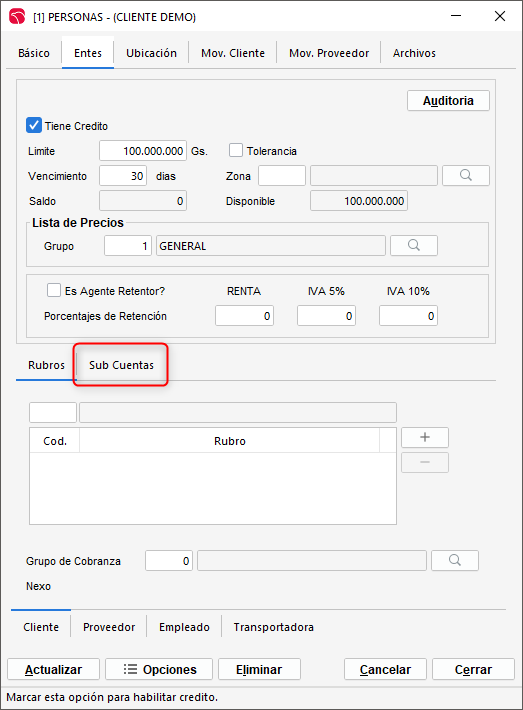Click the red application logo icon
This screenshot has height=710, width=523.
coord(17,17)
